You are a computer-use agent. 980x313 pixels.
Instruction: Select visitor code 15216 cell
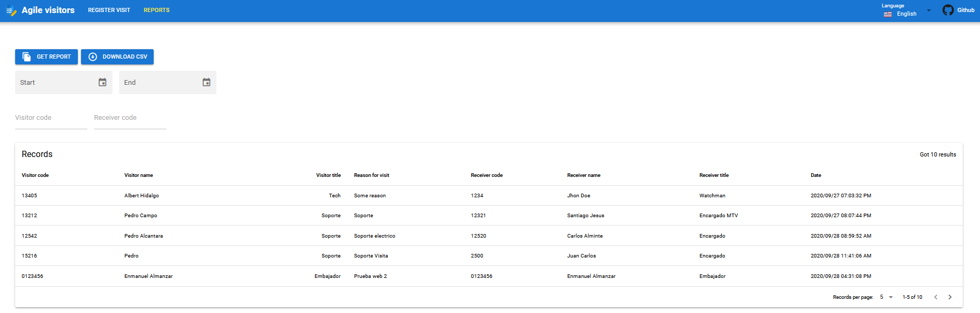(29, 256)
